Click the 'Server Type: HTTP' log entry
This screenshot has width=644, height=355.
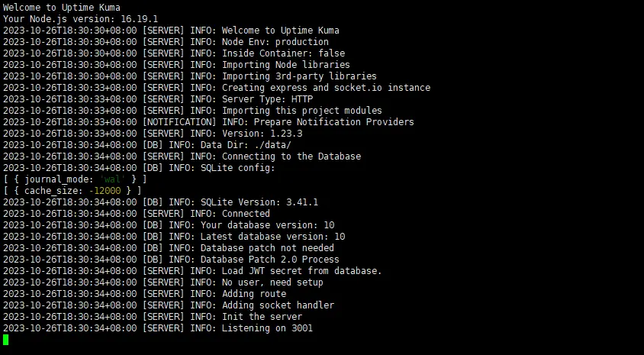pos(158,99)
